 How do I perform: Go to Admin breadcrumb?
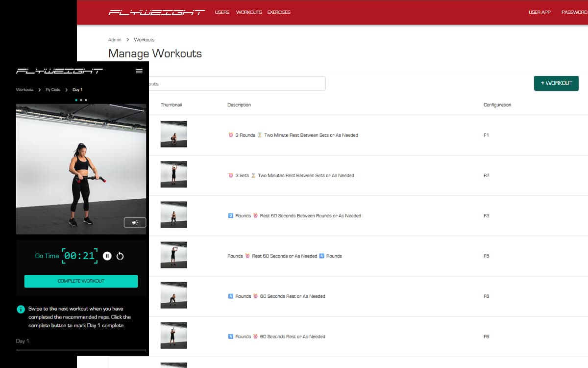tap(115, 40)
